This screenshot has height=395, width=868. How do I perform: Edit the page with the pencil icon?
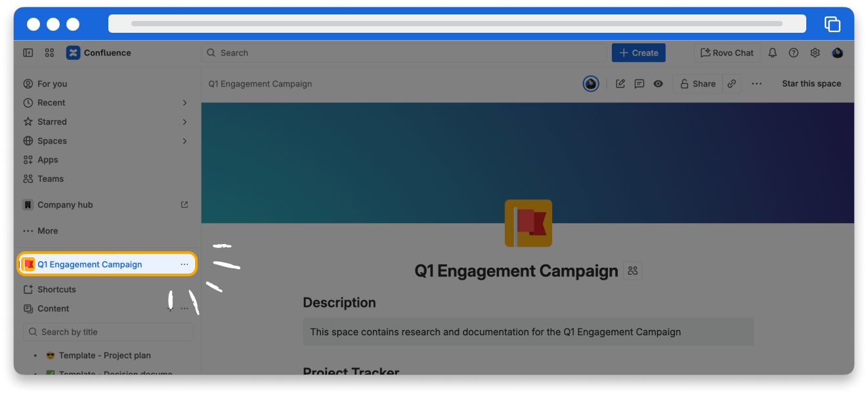pos(620,84)
